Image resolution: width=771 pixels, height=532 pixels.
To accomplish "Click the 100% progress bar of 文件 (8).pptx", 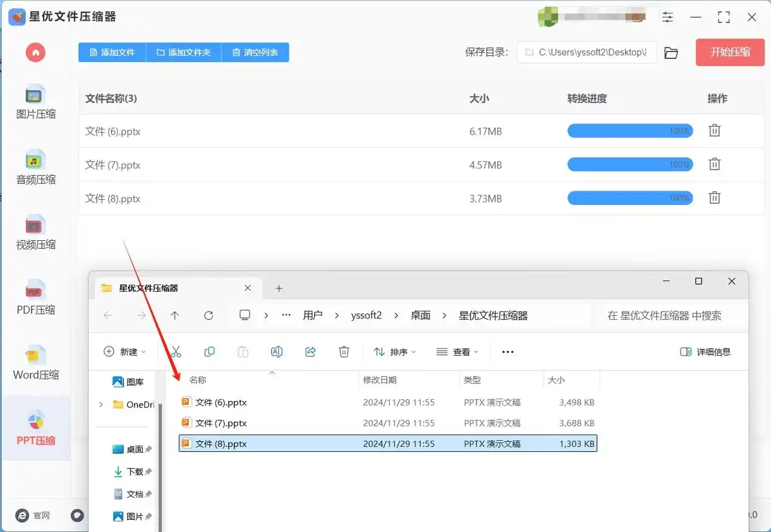I will point(629,197).
